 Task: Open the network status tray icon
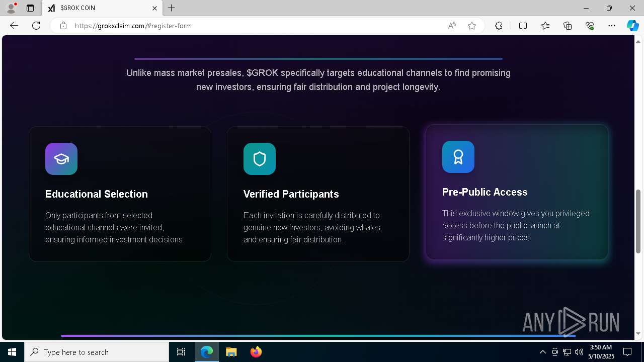click(x=567, y=352)
